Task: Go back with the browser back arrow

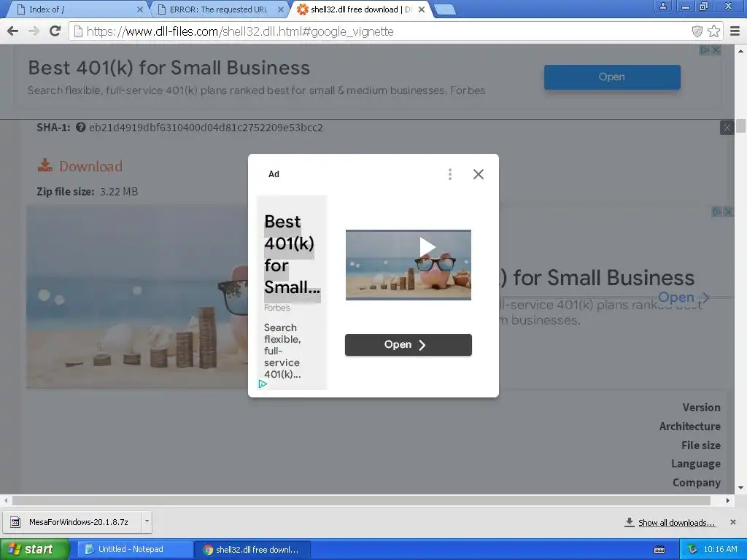Action: [x=13, y=31]
